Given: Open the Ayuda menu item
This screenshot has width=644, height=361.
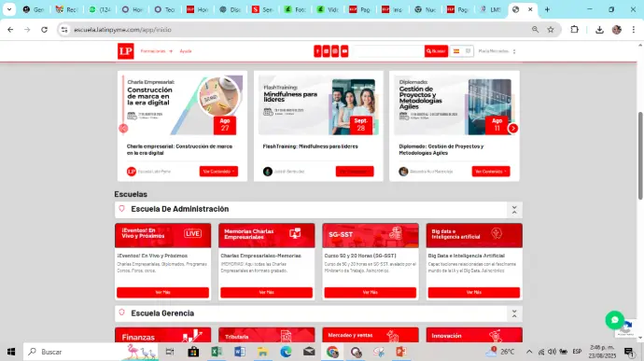Looking at the screenshot, I should [186, 51].
